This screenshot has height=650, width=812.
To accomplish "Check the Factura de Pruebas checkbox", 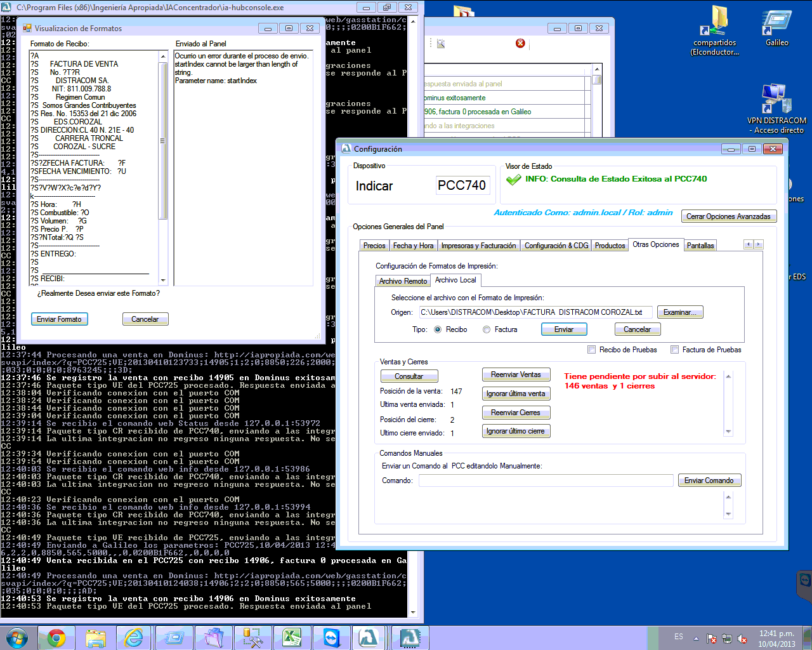I will [675, 350].
